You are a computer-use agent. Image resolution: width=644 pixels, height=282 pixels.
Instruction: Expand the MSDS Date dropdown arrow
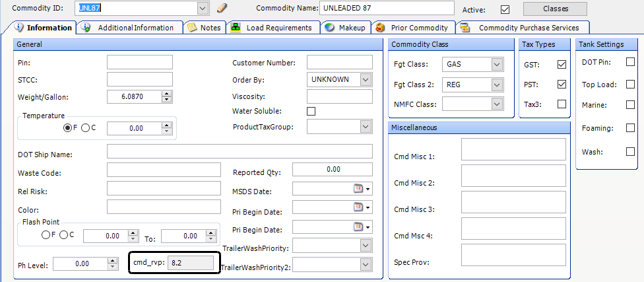click(x=368, y=189)
